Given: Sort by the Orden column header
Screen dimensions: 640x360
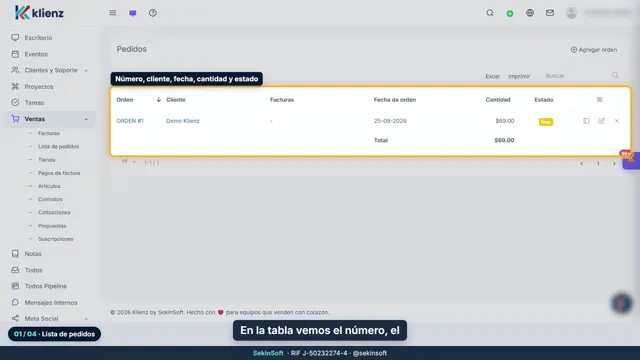Looking at the screenshot, I should pos(124,100).
